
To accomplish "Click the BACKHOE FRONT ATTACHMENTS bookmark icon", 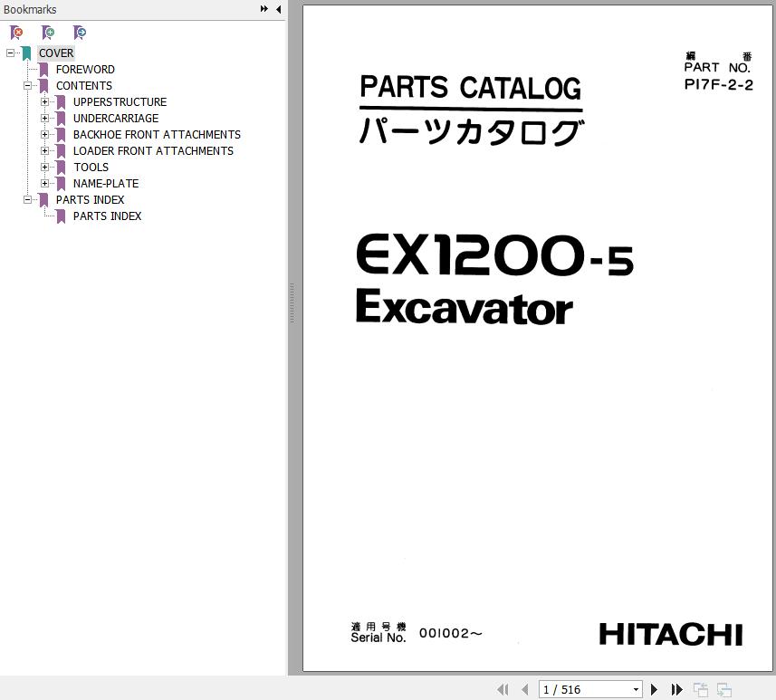I will pos(61,135).
